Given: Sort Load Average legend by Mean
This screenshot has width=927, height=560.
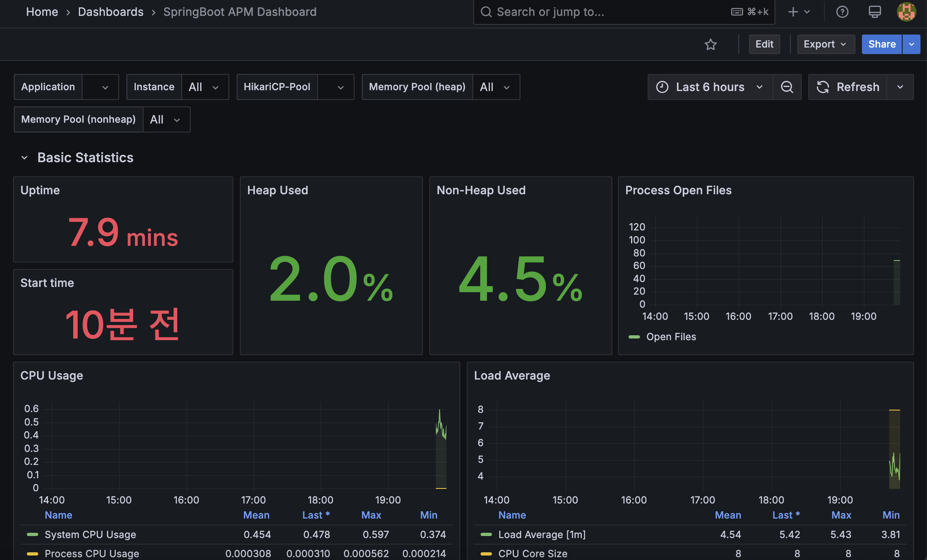Looking at the screenshot, I should click(x=728, y=515).
